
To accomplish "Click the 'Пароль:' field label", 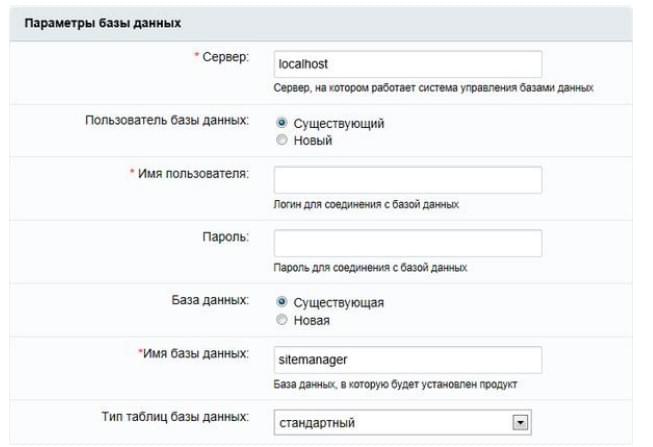I will click(225, 237).
